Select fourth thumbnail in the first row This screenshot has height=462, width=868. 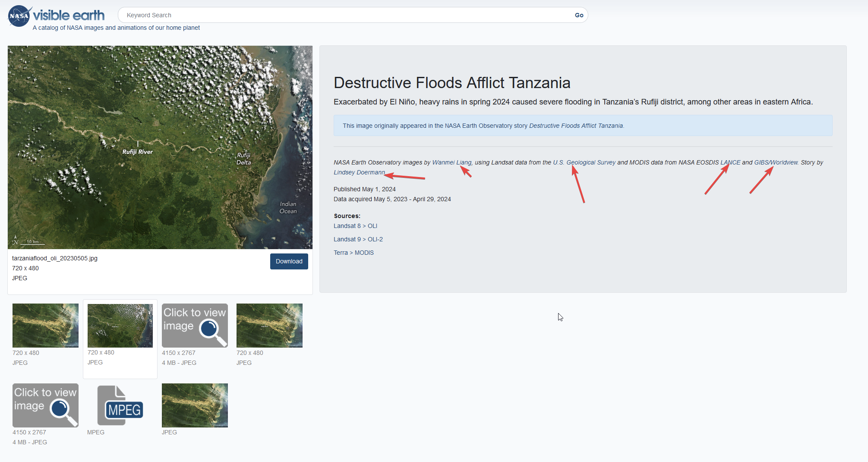pyautogui.click(x=269, y=326)
